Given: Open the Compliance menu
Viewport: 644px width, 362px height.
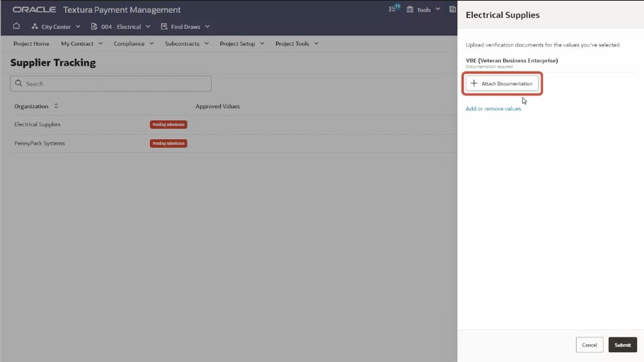Looking at the screenshot, I should tap(134, 44).
